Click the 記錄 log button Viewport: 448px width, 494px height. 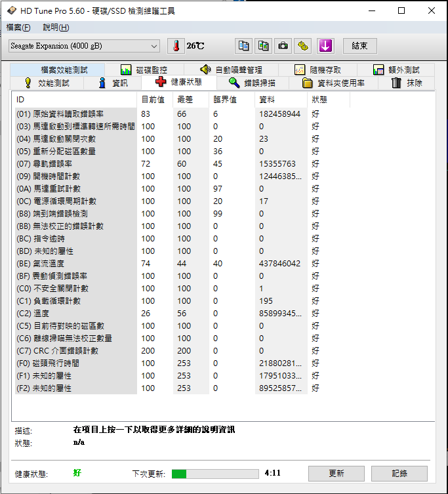click(x=399, y=473)
